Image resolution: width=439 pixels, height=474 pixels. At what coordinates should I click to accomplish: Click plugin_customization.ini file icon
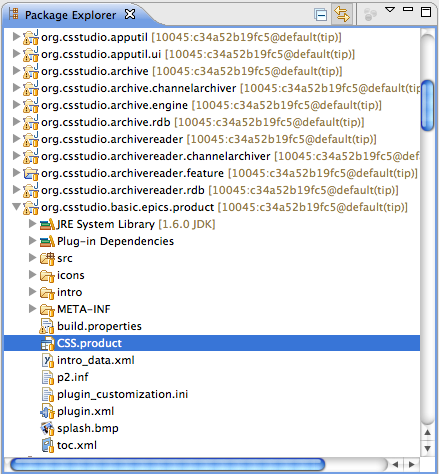click(48, 395)
